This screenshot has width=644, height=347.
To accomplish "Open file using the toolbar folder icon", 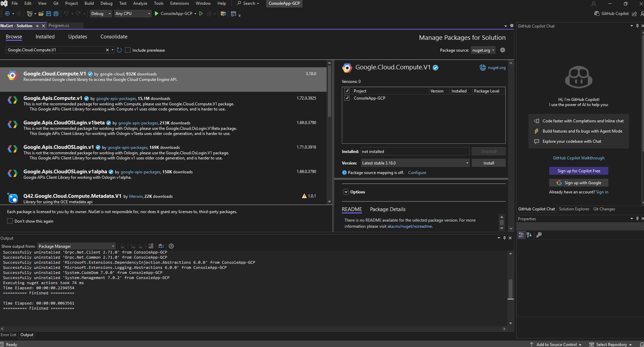I will 41,14.
